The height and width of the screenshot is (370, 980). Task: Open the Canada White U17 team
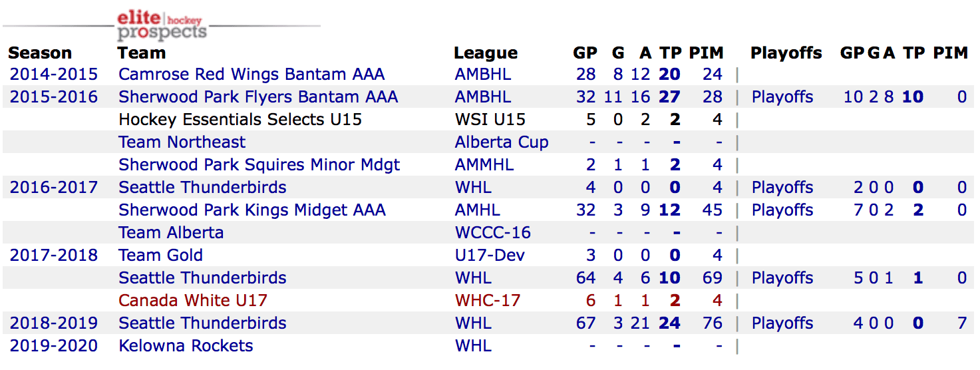(x=193, y=301)
